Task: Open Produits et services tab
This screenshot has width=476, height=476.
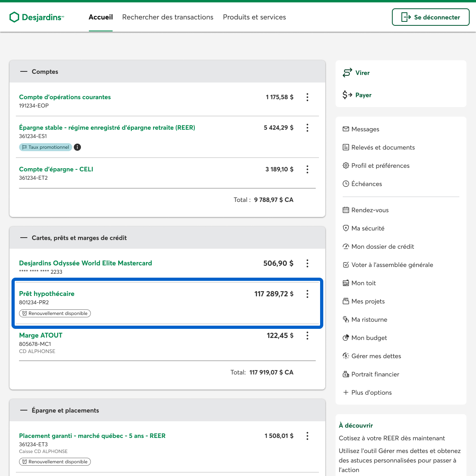Action: pyautogui.click(x=254, y=17)
